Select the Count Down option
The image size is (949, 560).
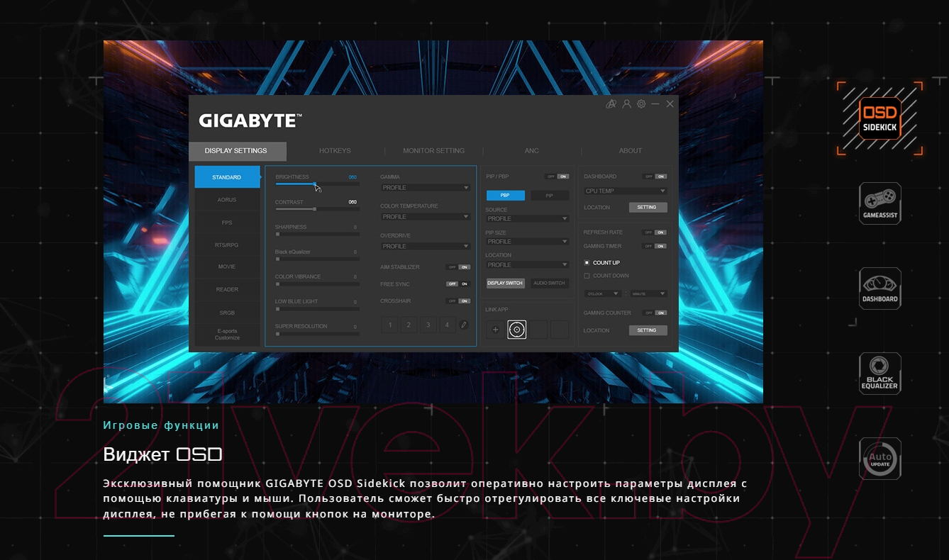(606, 276)
